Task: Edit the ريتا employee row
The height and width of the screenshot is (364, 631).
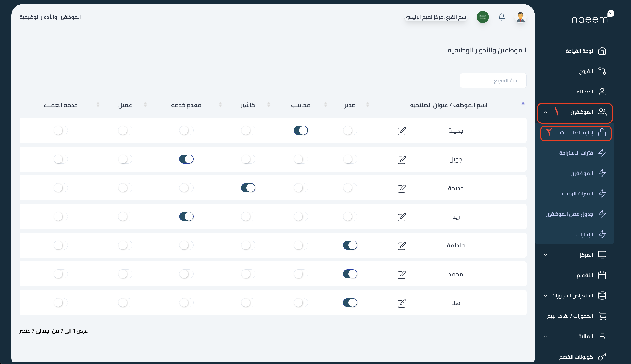Action: (x=402, y=217)
